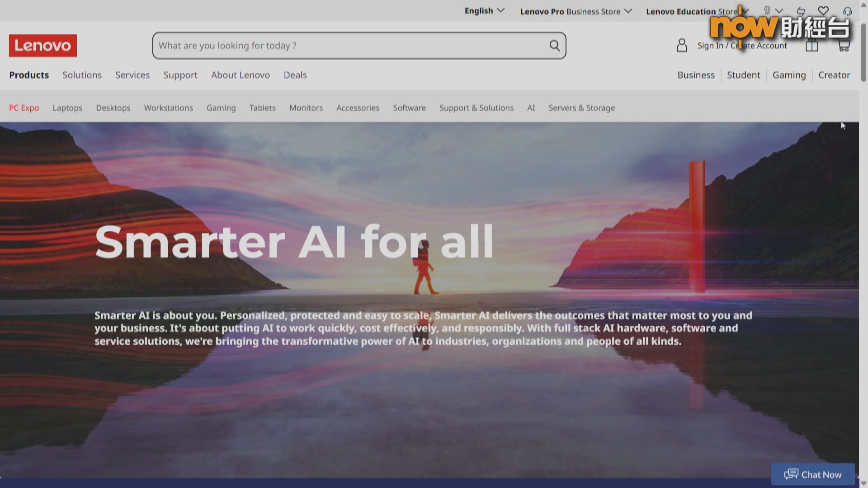Open the About Lenovo menu
Screen dimensions: 868x488
click(241, 75)
